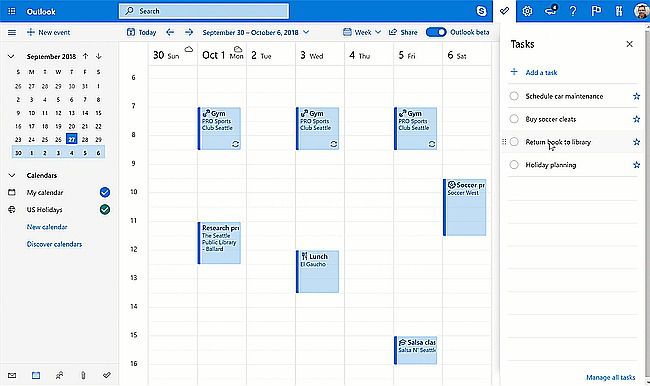Switch to Mail icon in bottom bar
Image resolution: width=650 pixels, height=386 pixels.
(x=12, y=375)
